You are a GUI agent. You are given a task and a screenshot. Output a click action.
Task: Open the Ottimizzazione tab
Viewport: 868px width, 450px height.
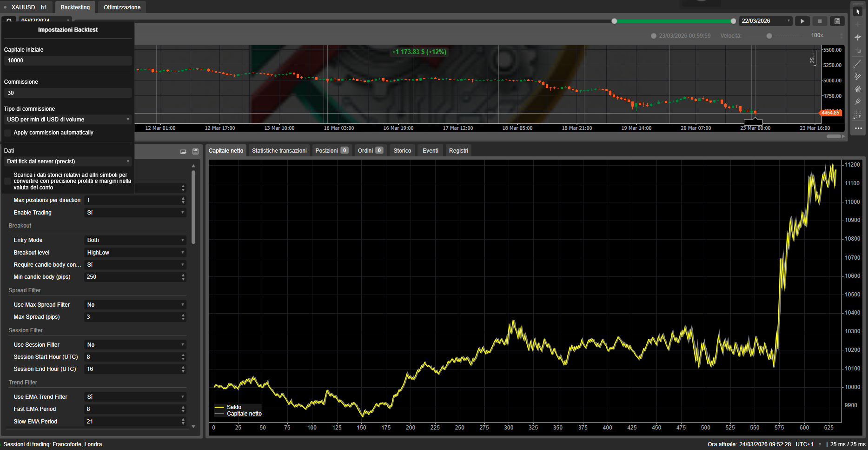point(121,7)
